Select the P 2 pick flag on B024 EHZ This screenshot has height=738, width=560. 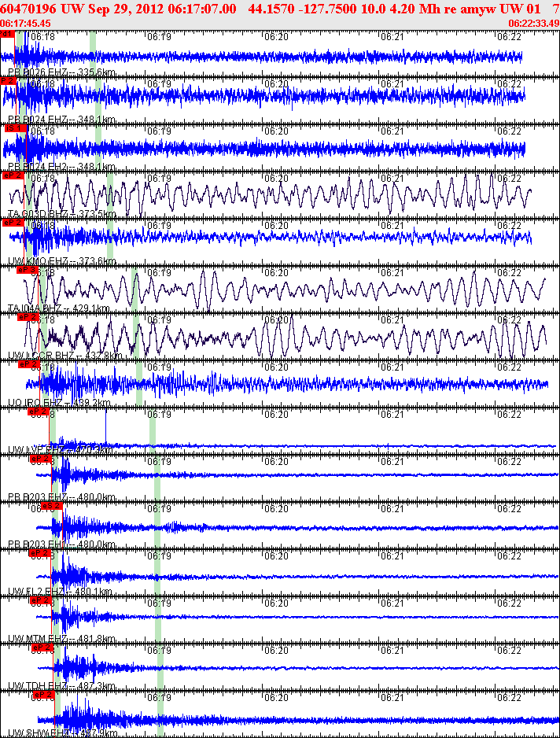(8, 81)
